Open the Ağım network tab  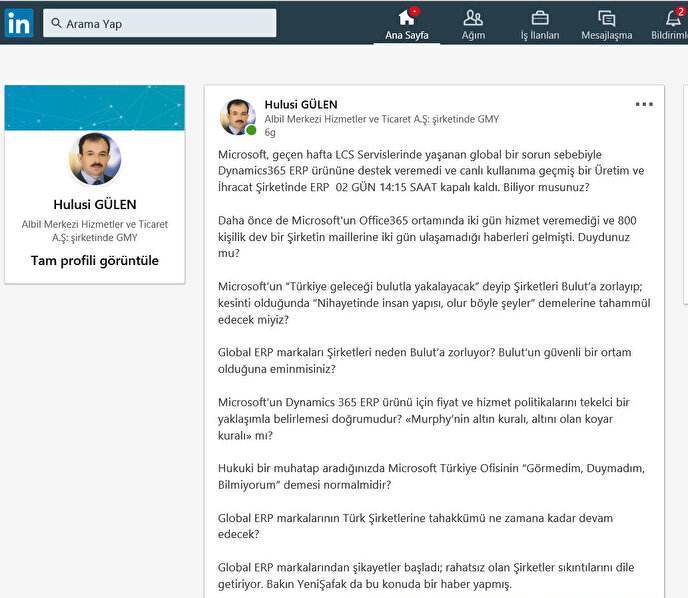(473, 25)
